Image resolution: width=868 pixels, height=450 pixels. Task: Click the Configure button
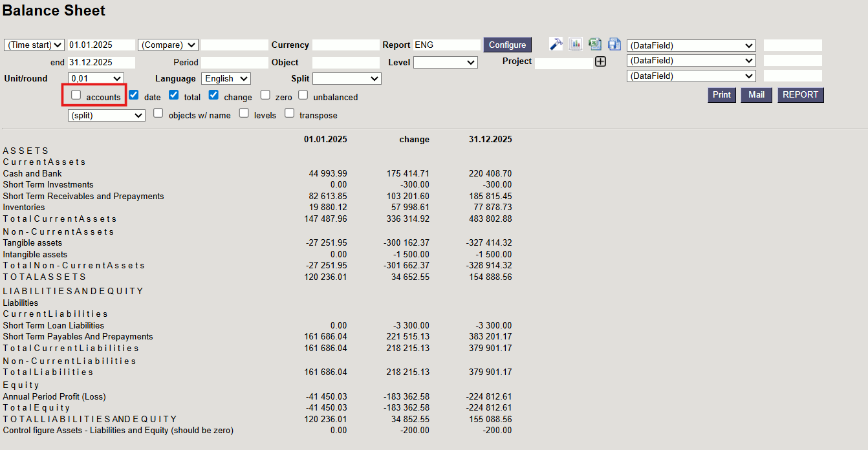507,45
